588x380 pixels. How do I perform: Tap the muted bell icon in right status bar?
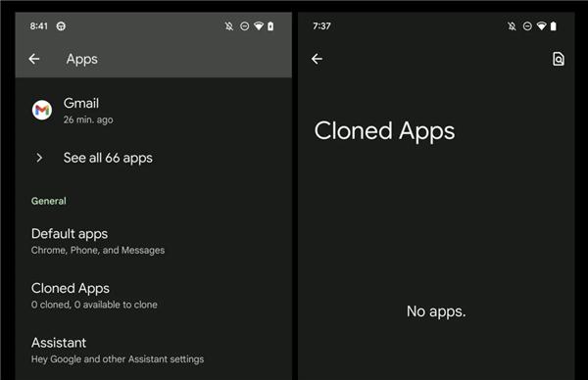coord(512,26)
